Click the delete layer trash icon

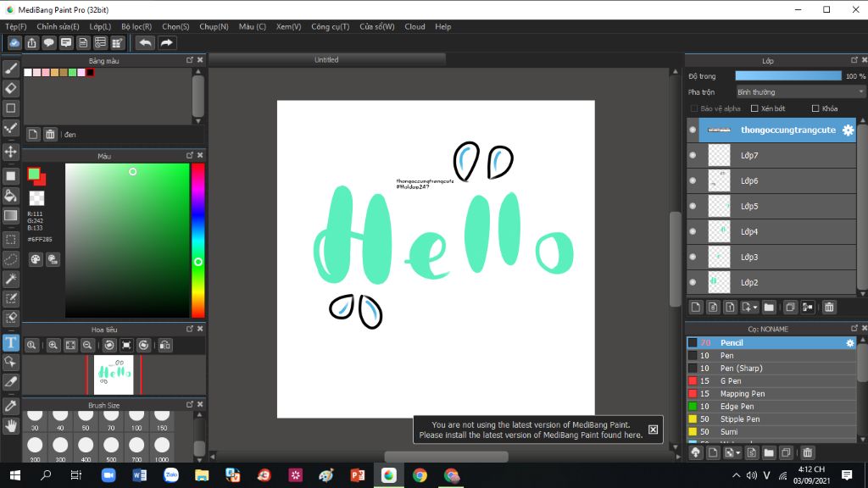(829, 307)
